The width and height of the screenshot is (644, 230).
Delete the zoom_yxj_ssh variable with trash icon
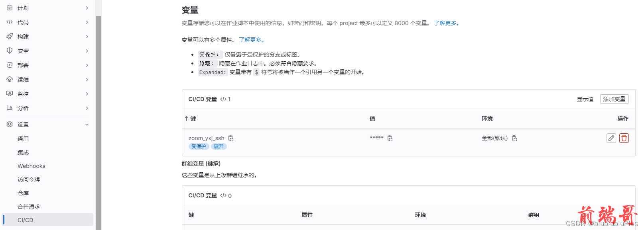coord(624,138)
